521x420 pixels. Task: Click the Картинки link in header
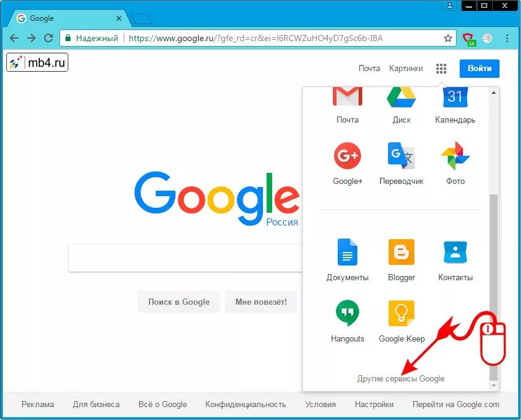406,69
